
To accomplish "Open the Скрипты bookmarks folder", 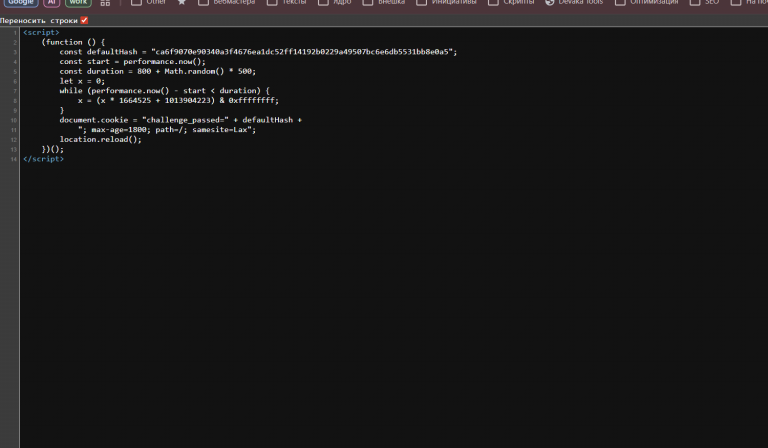I will pyautogui.click(x=512, y=2).
